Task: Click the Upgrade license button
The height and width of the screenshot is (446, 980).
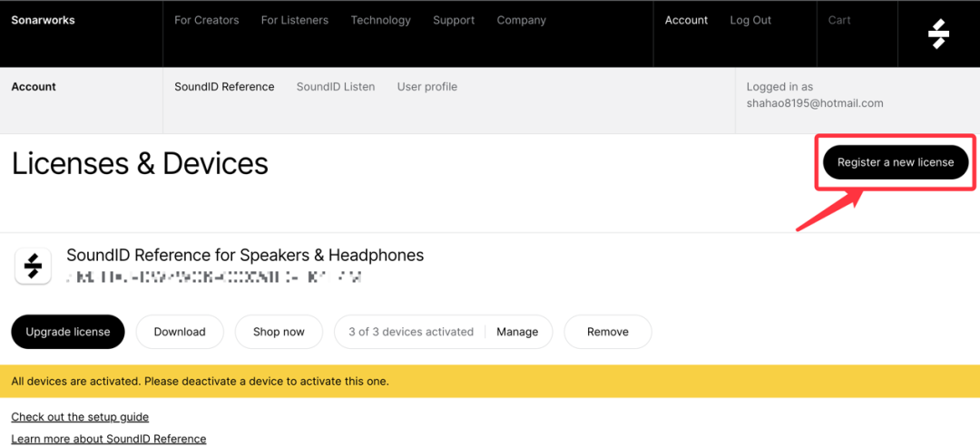Action: [x=68, y=332]
